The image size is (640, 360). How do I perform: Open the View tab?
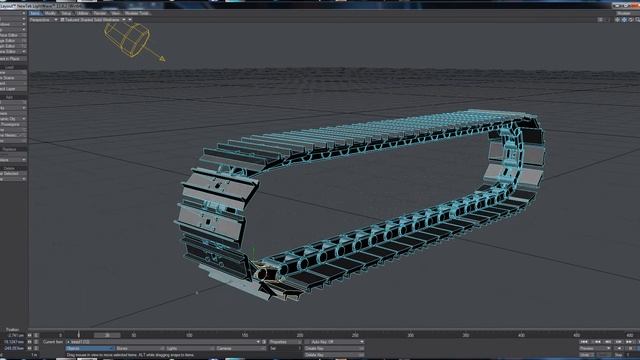click(x=116, y=13)
